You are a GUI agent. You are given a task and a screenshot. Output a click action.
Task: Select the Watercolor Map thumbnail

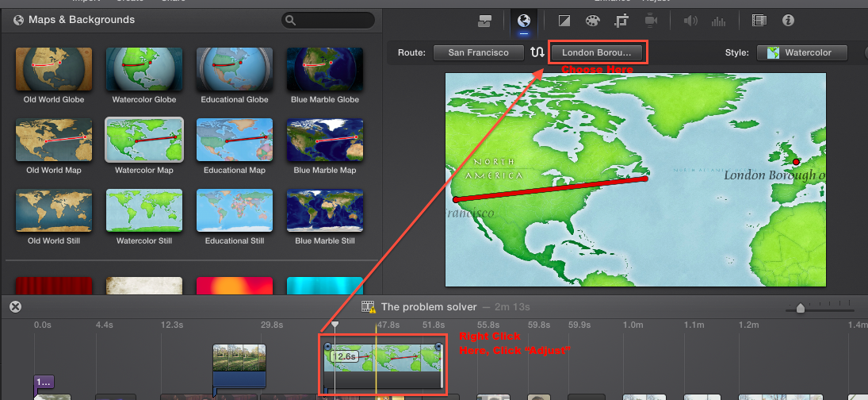[144, 140]
